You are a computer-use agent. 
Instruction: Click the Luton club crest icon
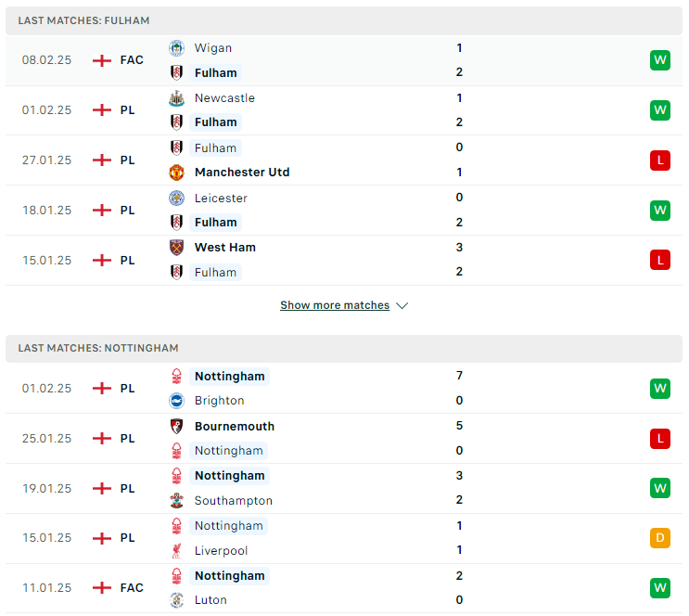(x=176, y=600)
